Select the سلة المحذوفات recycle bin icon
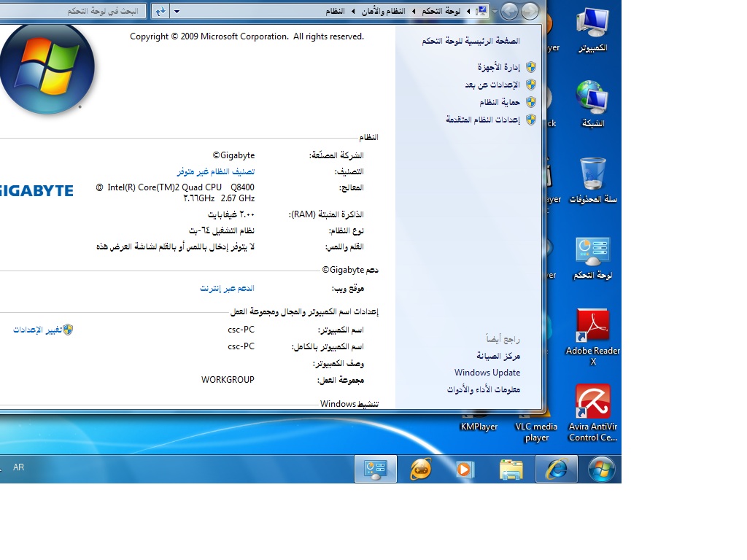This screenshot has width=747, height=560. point(592,180)
